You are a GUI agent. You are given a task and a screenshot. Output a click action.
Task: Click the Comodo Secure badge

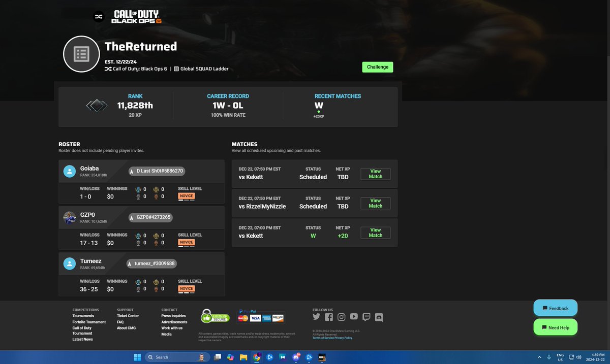215,316
